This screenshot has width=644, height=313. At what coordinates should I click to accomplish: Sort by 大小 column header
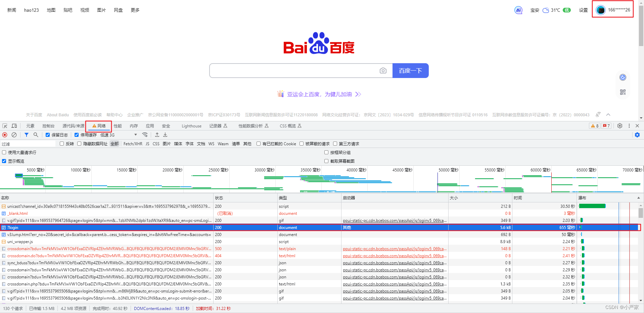click(x=480, y=198)
